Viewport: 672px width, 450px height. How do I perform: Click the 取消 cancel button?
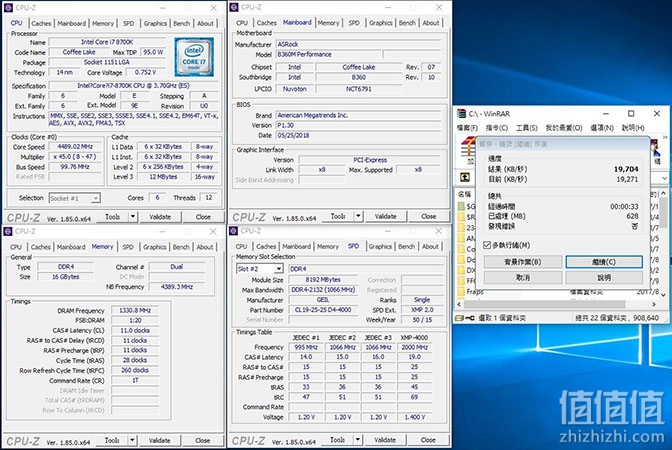pos(523,278)
